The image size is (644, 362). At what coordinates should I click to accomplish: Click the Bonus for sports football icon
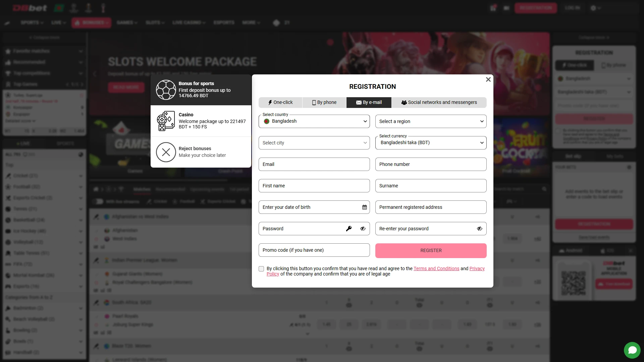click(166, 89)
